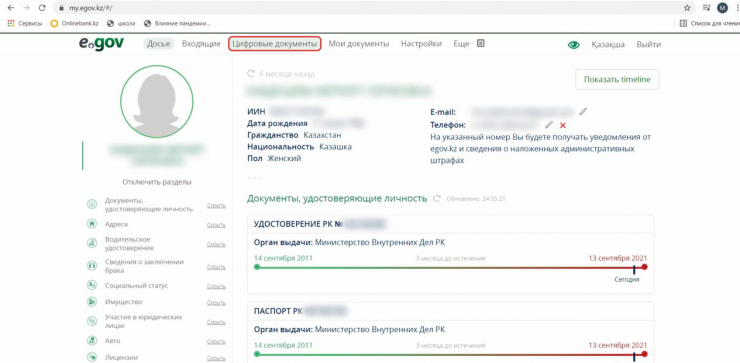This screenshot has width=740, height=363.
Task: Open the Цифровые документы tab
Action: pos(275,44)
